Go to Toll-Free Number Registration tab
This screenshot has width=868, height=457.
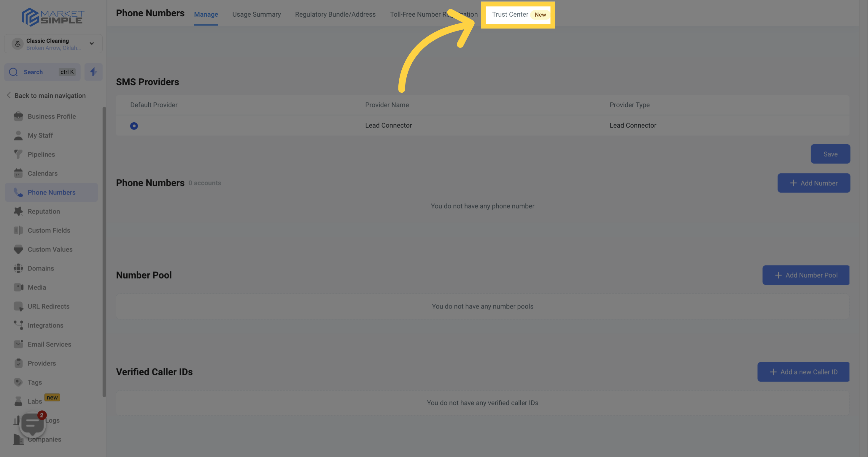pyautogui.click(x=434, y=15)
